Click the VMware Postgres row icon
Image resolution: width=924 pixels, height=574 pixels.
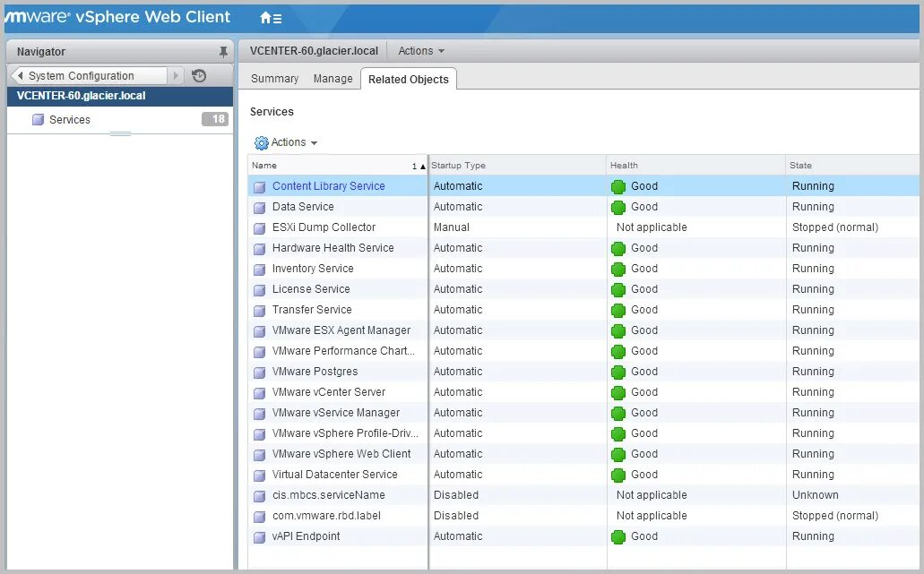[259, 373]
